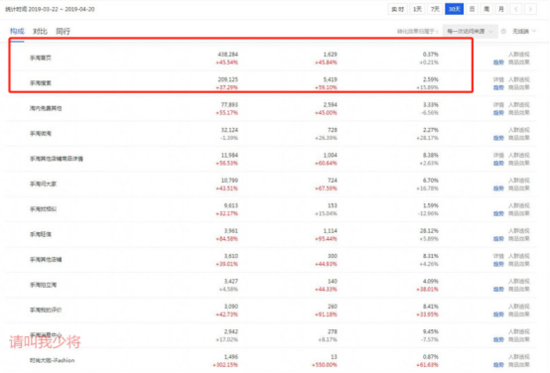Open 详情 for 手淘搜索 row

click(498, 80)
